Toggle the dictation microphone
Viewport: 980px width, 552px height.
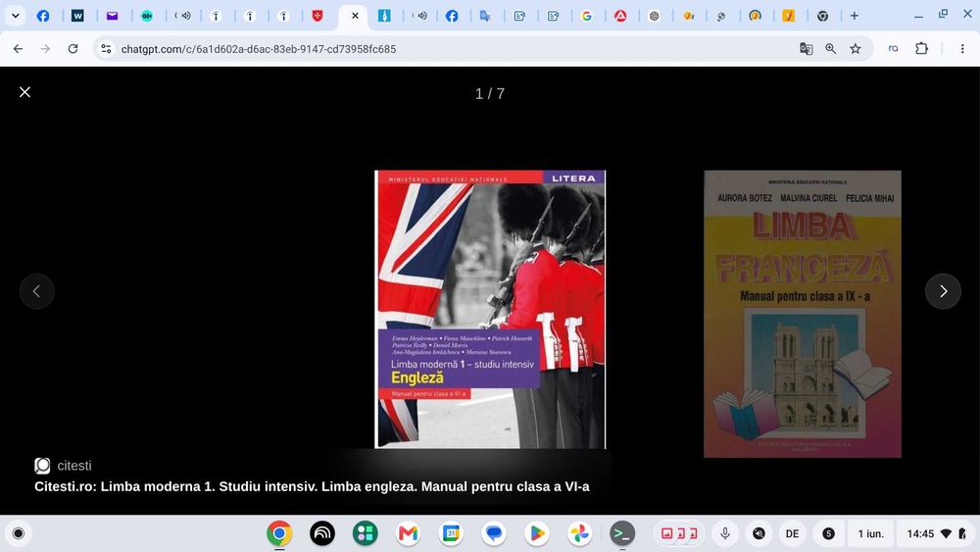coord(725,533)
